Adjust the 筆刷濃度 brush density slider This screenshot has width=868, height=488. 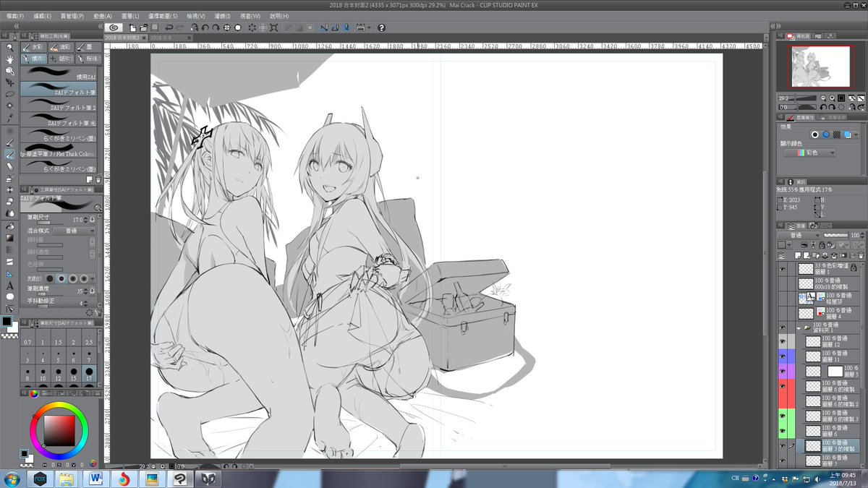[x=49, y=294]
